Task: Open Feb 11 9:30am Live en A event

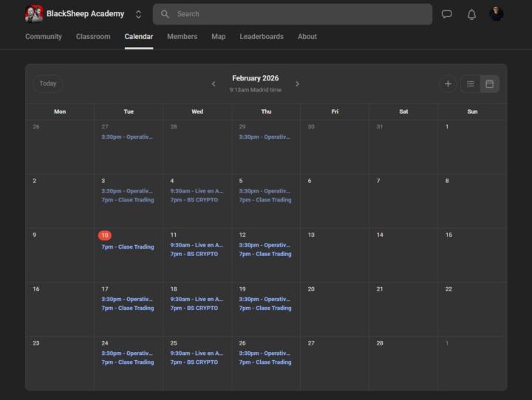Action: (x=197, y=245)
